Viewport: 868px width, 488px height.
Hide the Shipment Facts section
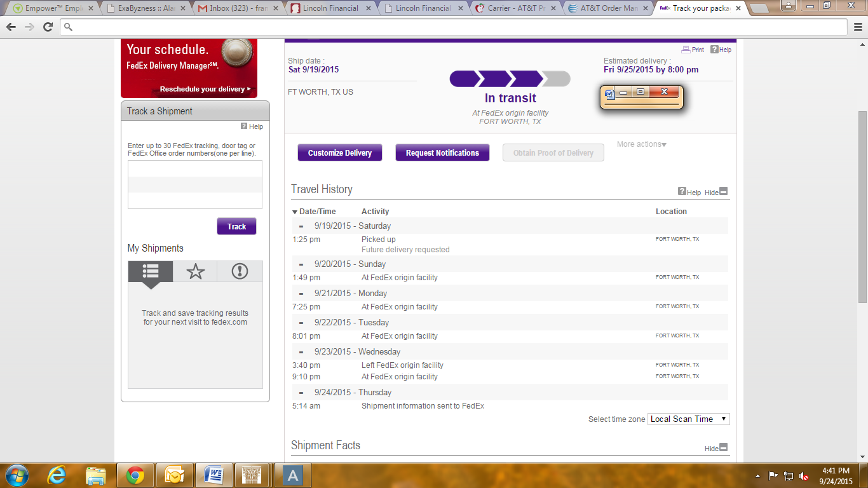tap(716, 448)
